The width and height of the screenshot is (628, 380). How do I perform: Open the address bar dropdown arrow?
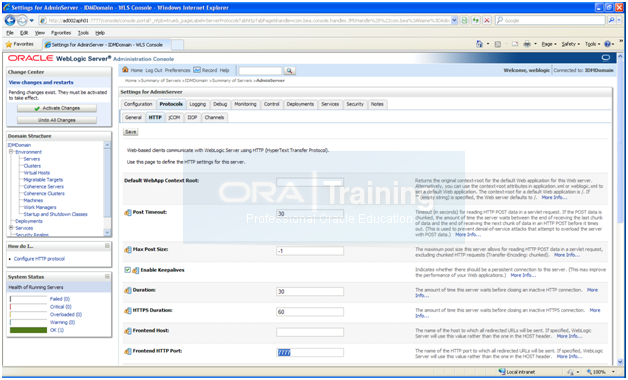[454, 20]
